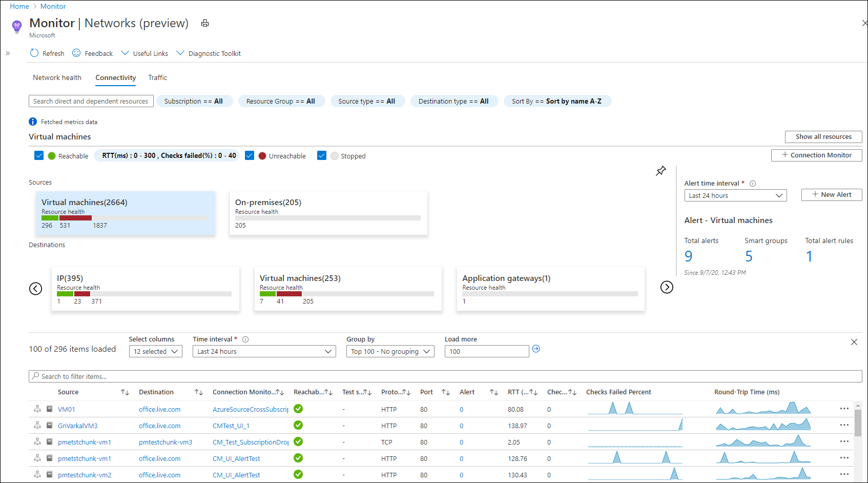
Task: Open the ellipsis menu for VM01 row
Action: coord(844,409)
